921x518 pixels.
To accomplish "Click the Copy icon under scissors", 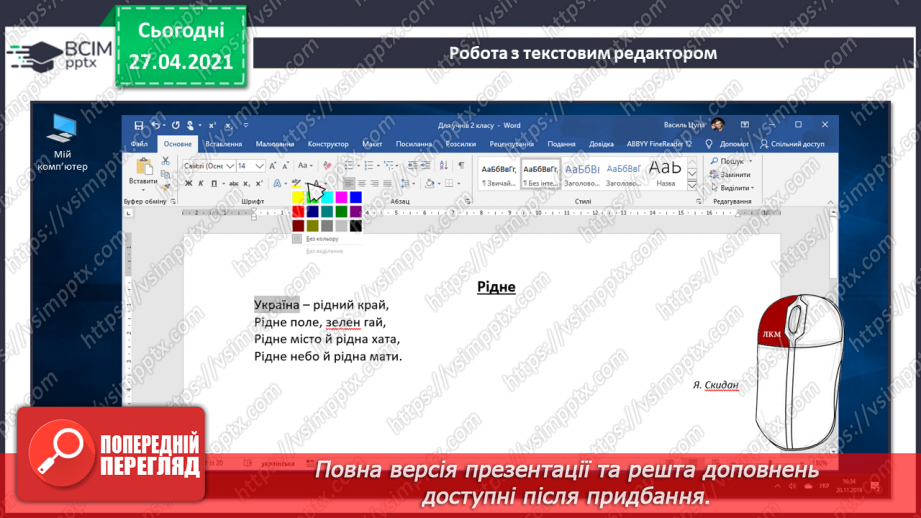I will (x=166, y=174).
